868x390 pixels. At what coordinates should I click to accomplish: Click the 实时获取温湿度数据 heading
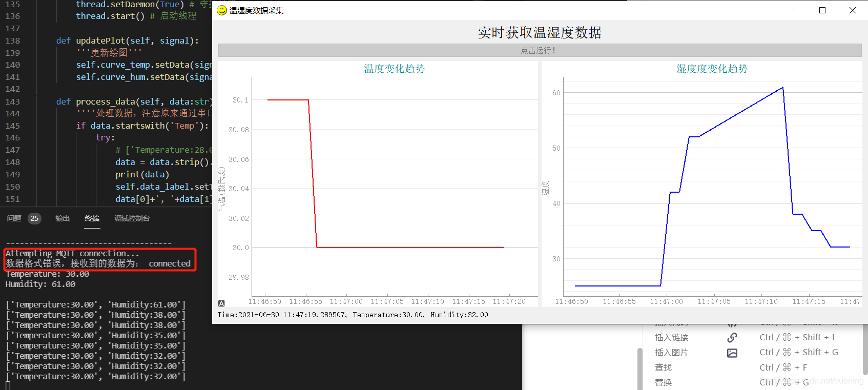[x=540, y=33]
